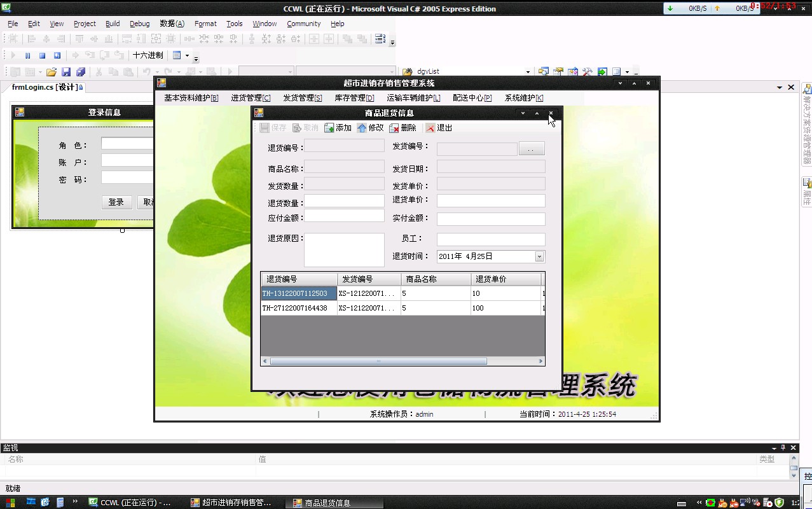
Task: Click the Show Desktop quick launch icon
Action: click(x=31, y=503)
